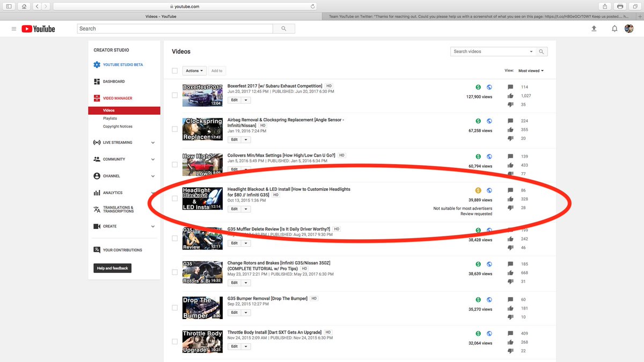Image resolution: width=644 pixels, height=362 pixels.
Task: Click the Create camera icon
Action: (97, 226)
